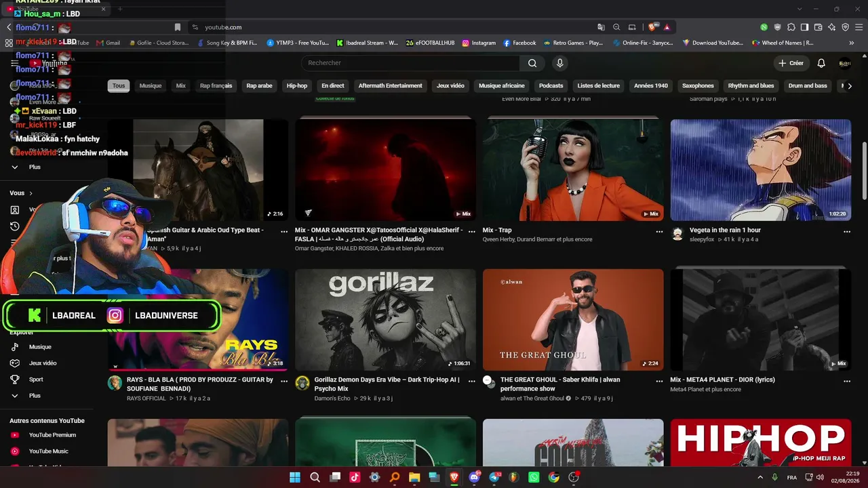Select the 'Aftermath Entertainment' filter chip

[x=390, y=86]
